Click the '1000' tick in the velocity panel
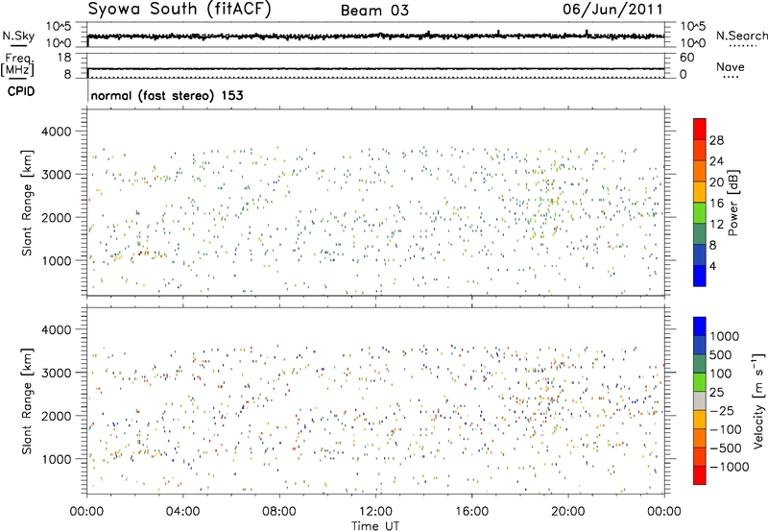768x532 pixels. 56,459
